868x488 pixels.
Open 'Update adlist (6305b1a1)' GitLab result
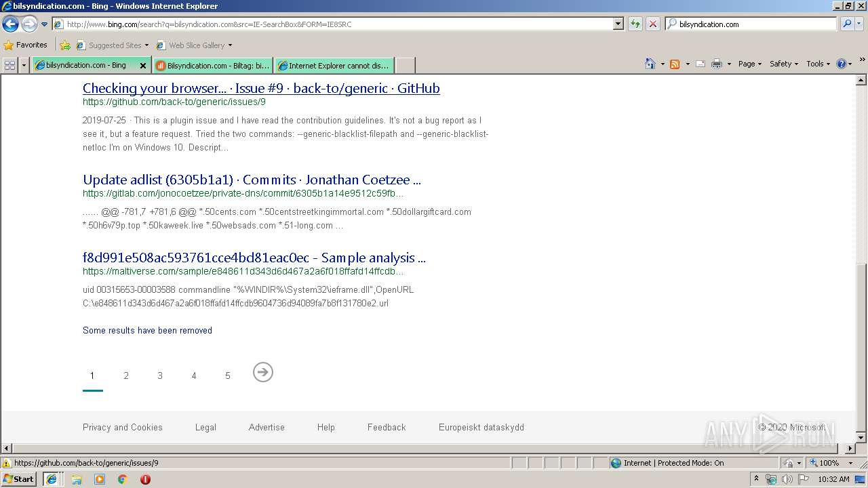252,180
